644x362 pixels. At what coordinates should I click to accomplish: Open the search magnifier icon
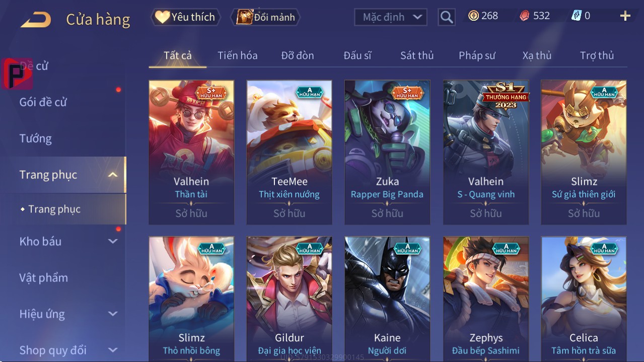pos(446,18)
